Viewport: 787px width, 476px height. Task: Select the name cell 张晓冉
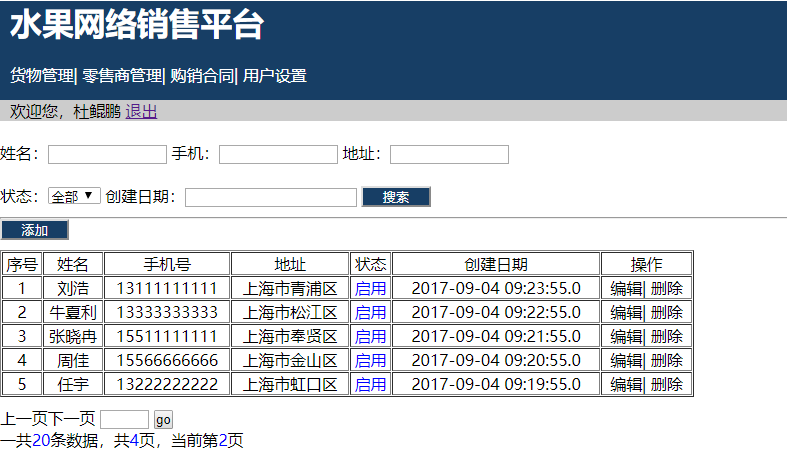tap(73, 336)
